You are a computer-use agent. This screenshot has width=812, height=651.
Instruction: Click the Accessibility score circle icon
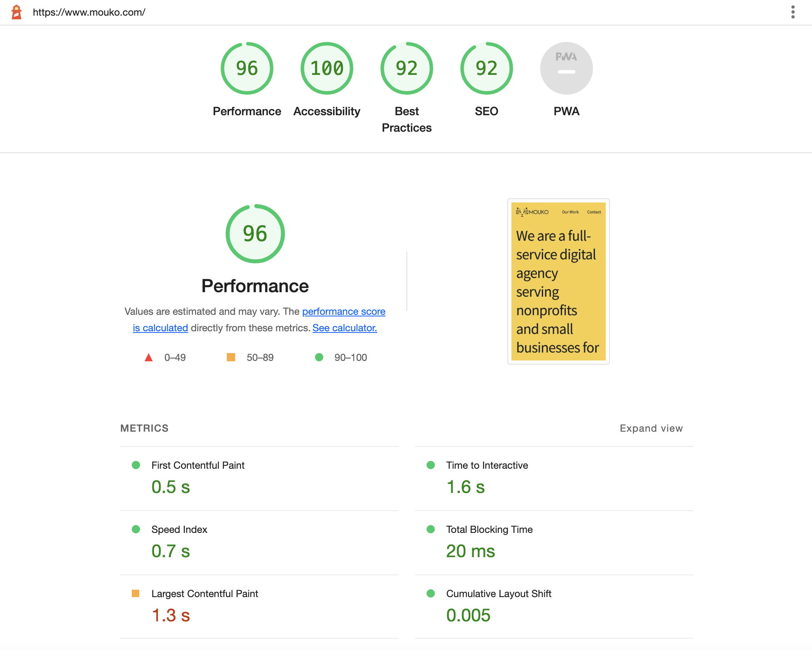326,67
